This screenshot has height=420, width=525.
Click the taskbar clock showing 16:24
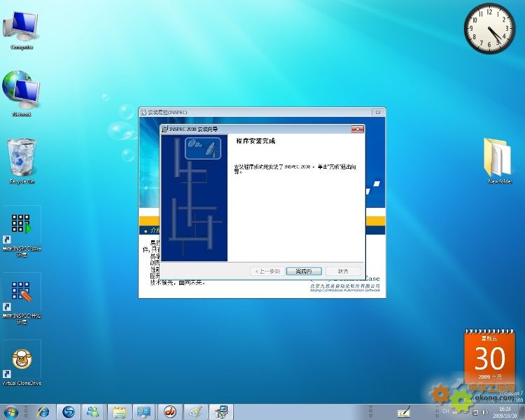click(x=505, y=412)
